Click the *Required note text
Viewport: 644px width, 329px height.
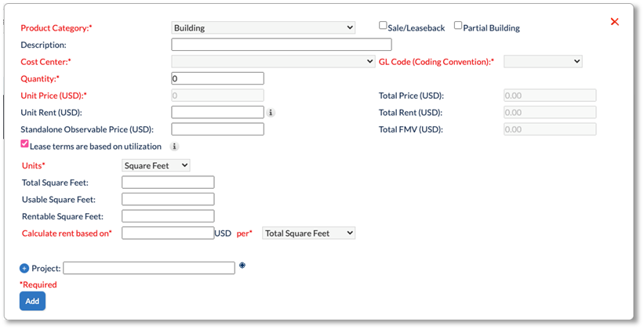38,284
